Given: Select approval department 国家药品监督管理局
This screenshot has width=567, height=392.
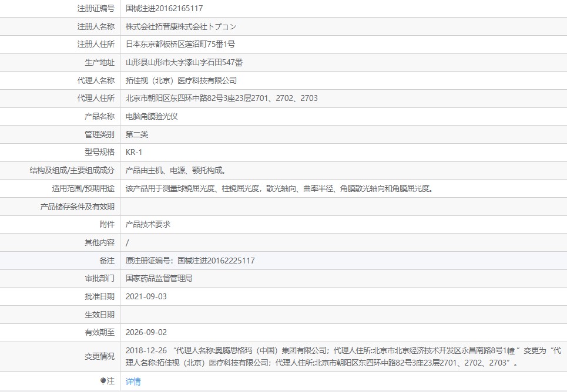Looking at the screenshot, I should click(x=159, y=278).
